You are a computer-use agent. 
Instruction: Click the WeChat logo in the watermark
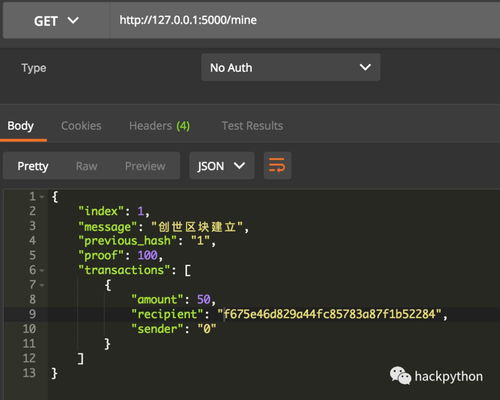400,376
